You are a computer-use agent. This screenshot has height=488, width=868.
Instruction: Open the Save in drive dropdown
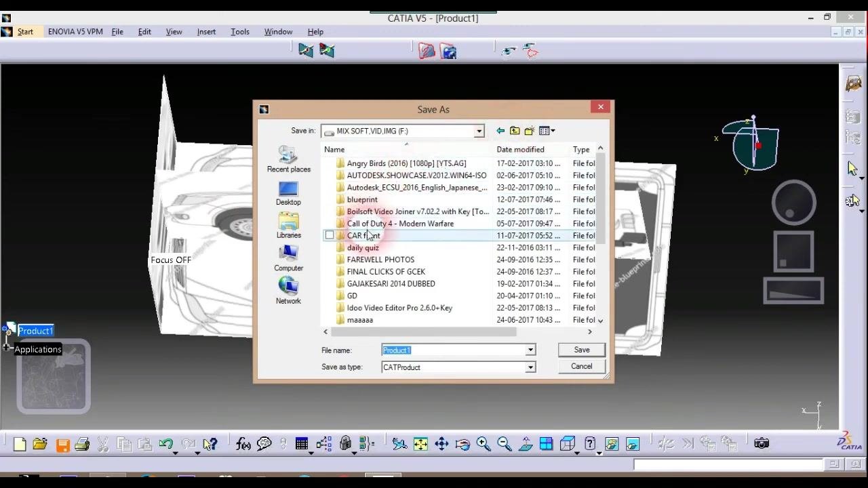479,131
